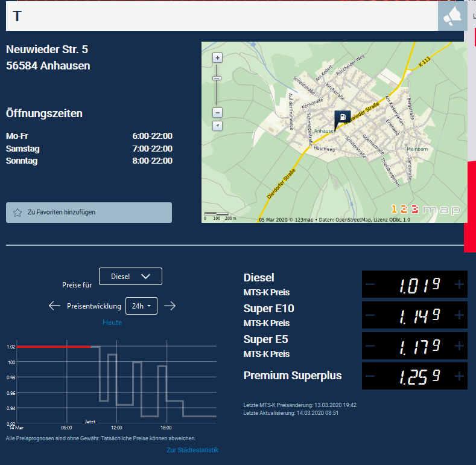This screenshot has height=465, width=476.
Task: Decrease Diesel price with minus button
Action: 370,284
